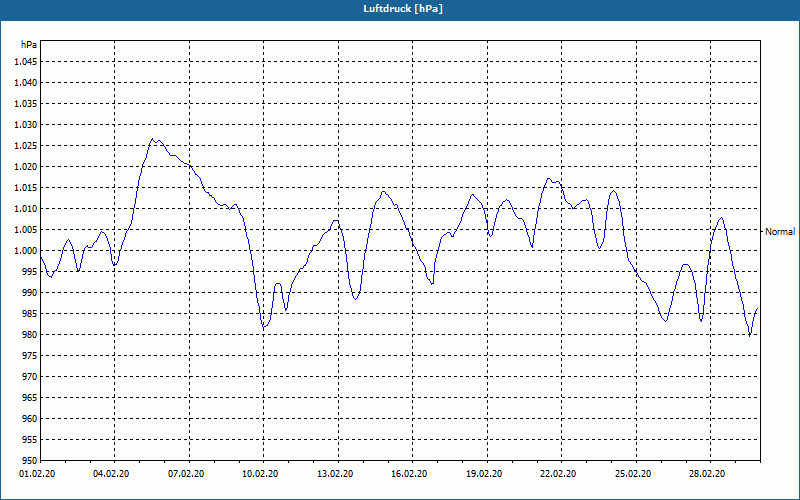
Task: Click the 995 axis value
Action: pos(30,271)
